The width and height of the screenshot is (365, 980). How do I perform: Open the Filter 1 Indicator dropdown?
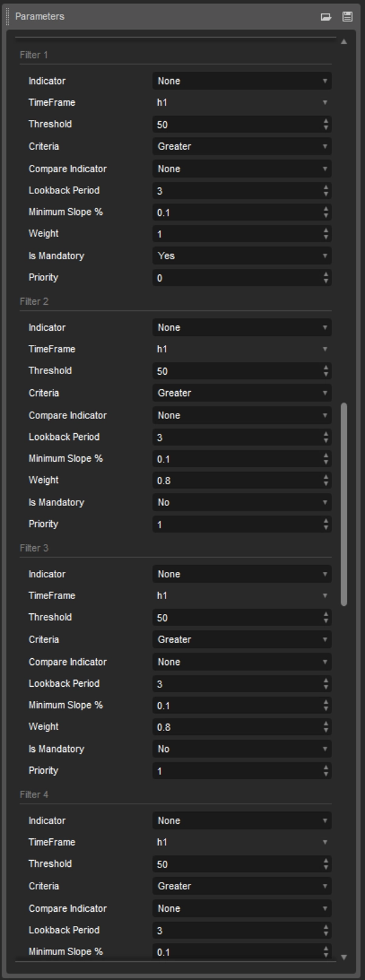(x=242, y=80)
